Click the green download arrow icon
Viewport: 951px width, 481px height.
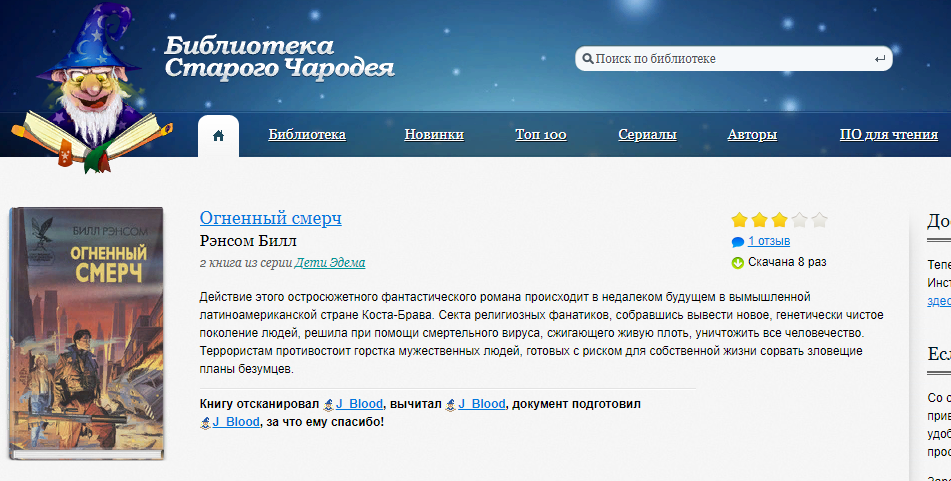(x=738, y=263)
